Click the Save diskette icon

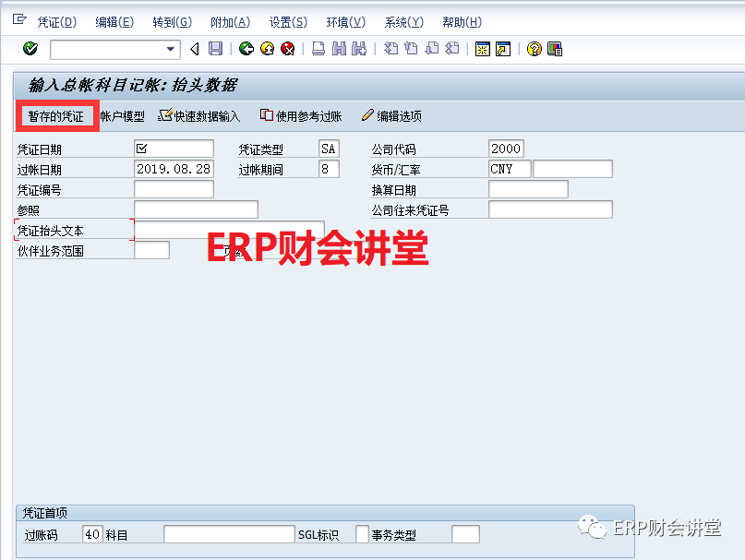[216, 49]
